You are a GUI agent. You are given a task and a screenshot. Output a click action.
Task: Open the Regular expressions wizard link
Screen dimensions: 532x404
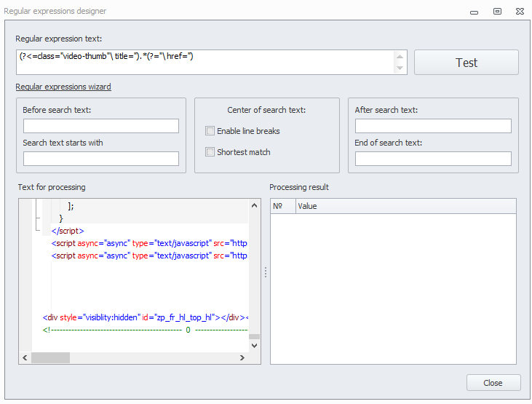tap(63, 87)
